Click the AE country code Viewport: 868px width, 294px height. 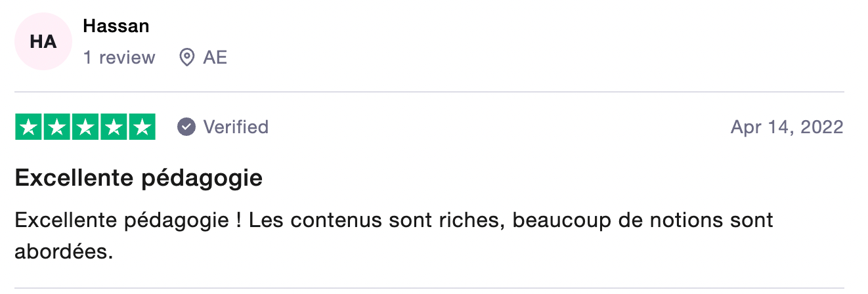(x=215, y=58)
